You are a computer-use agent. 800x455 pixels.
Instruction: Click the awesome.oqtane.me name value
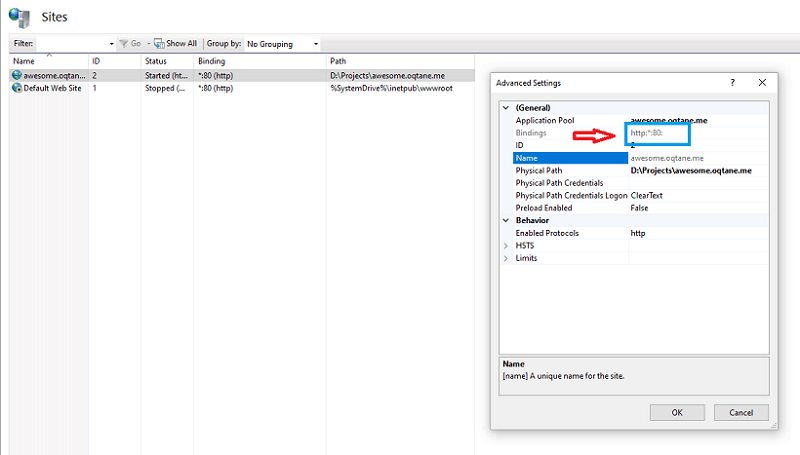tap(667, 158)
